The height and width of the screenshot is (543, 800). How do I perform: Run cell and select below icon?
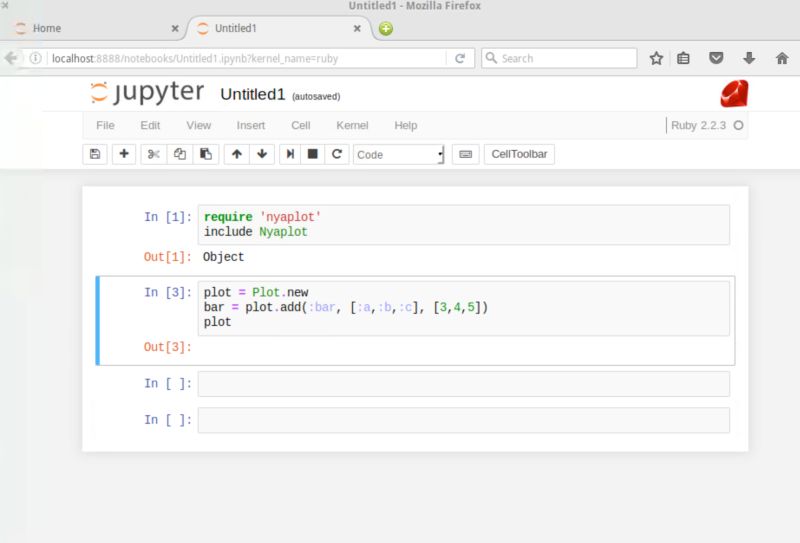coord(290,154)
